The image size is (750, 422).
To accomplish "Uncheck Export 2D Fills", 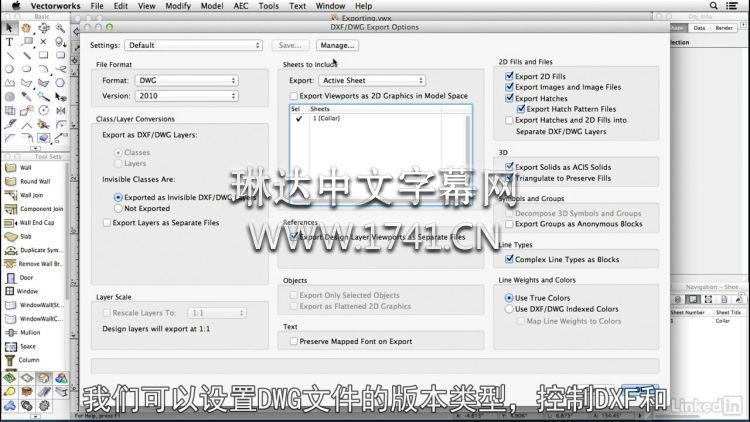I will tap(509, 76).
